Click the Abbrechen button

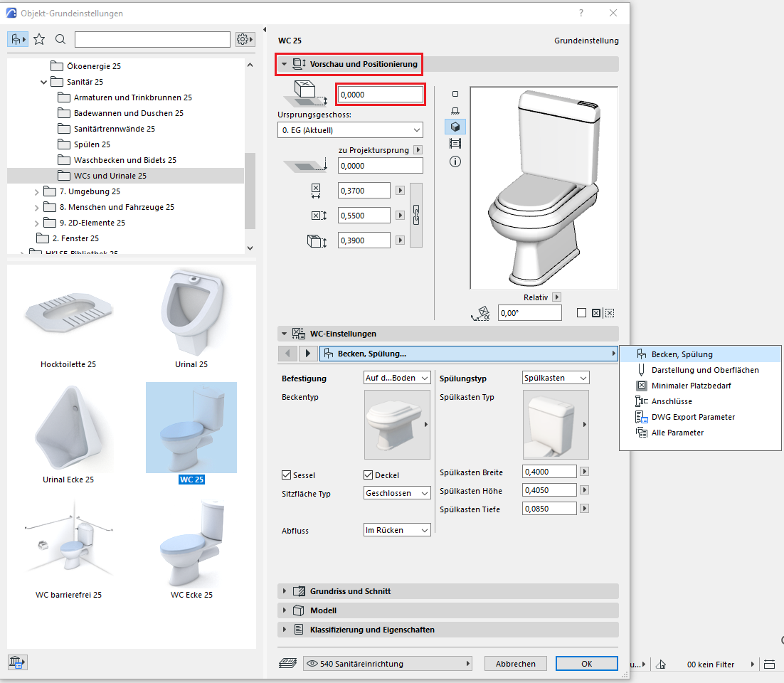pos(516,664)
